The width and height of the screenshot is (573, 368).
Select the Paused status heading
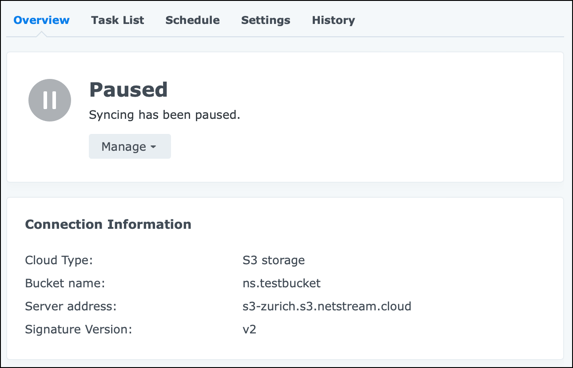[x=128, y=90]
